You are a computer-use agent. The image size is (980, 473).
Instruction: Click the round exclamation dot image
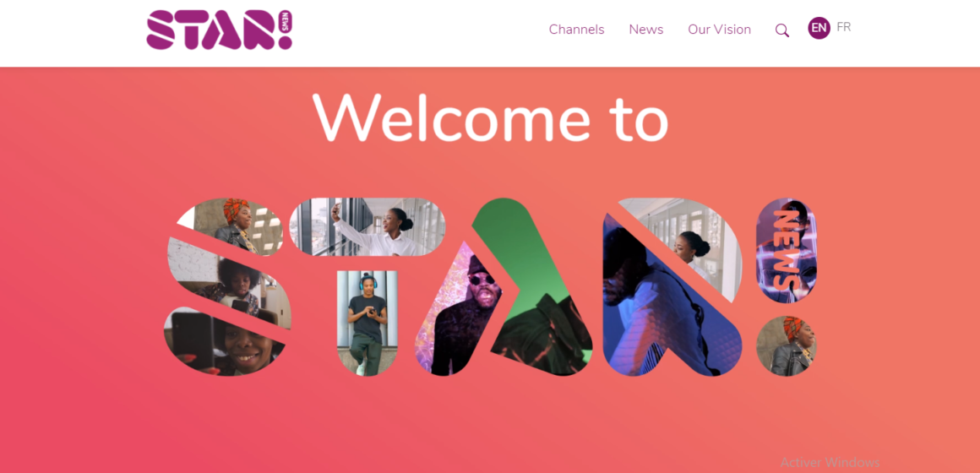[x=786, y=346]
